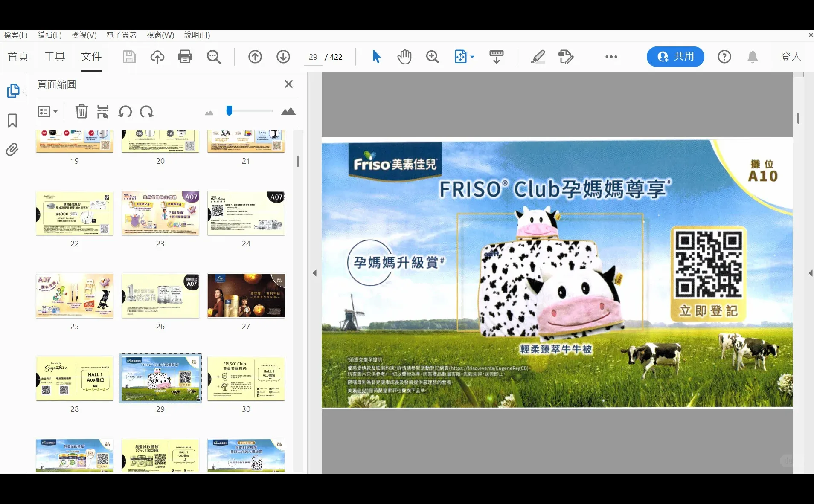Go to previous page with up arrow
The image size is (814, 504).
coord(255,57)
